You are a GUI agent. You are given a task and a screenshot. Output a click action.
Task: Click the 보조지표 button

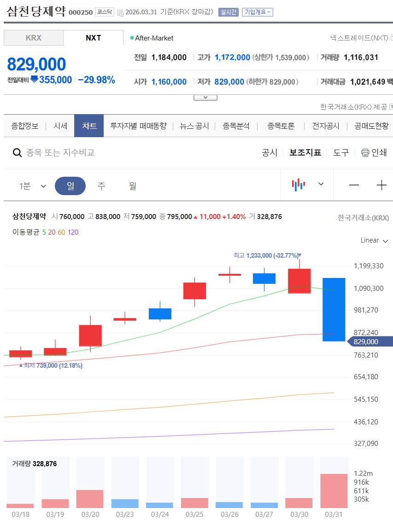click(x=305, y=153)
